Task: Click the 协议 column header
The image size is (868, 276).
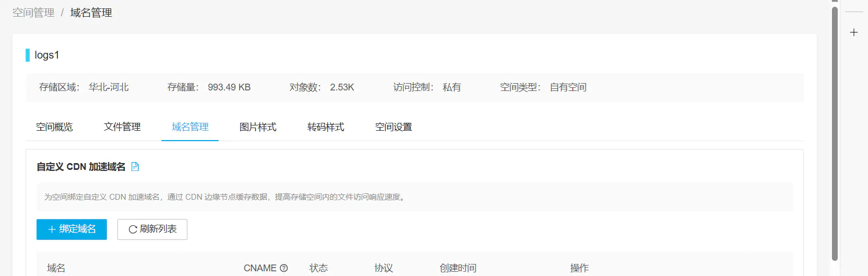Action: [x=384, y=268]
